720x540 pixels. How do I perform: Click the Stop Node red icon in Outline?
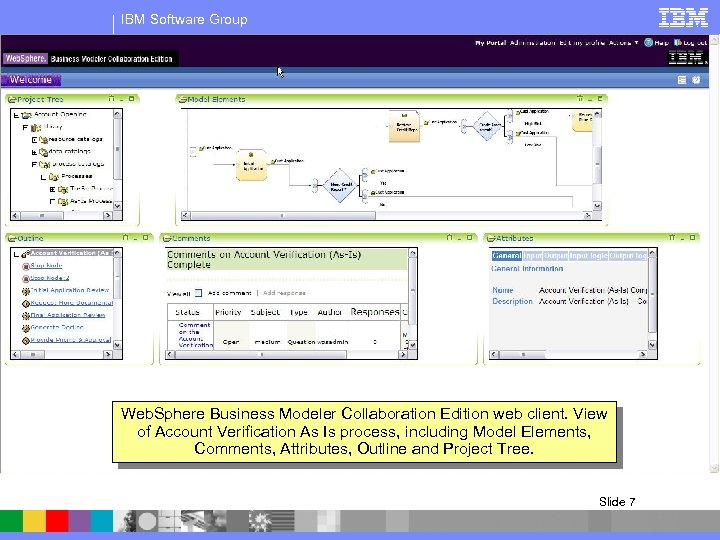pyautogui.click(x=26, y=266)
